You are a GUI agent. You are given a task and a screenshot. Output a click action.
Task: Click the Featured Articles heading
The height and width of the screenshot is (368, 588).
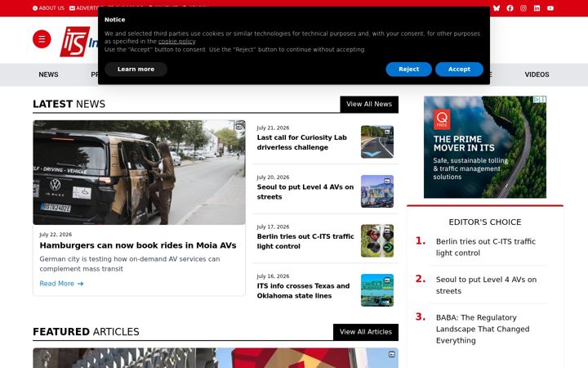coord(86,332)
